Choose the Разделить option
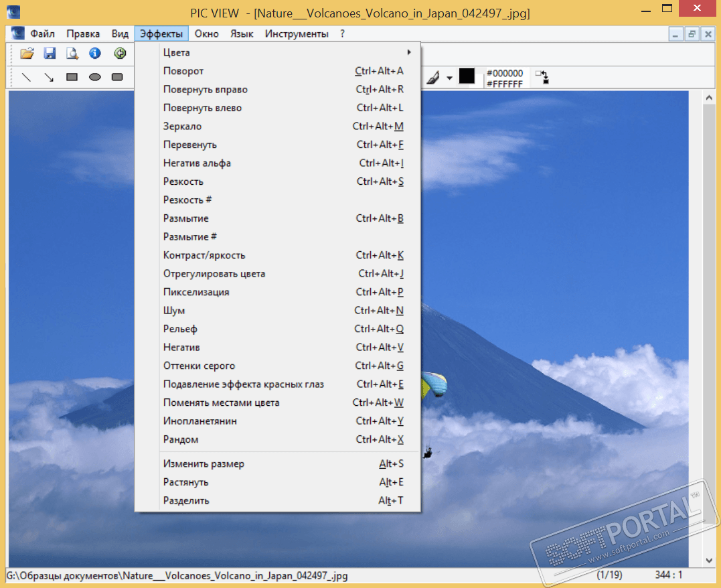This screenshot has width=721, height=588. coord(278,500)
